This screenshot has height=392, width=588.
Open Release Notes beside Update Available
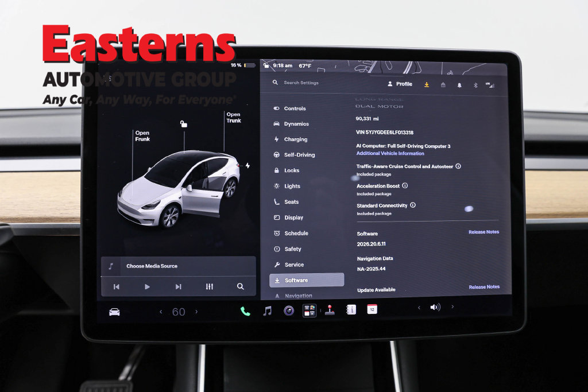click(x=484, y=287)
